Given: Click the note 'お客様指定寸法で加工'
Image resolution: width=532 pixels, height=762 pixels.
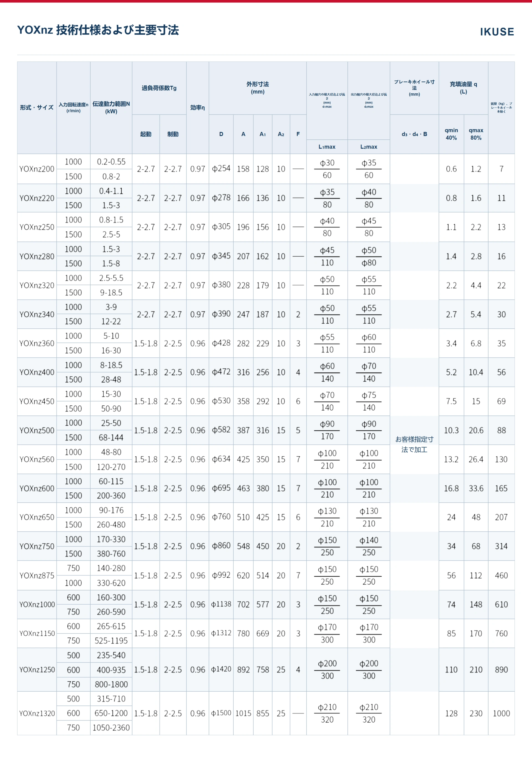Looking at the screenshot, I should (414, 444).
